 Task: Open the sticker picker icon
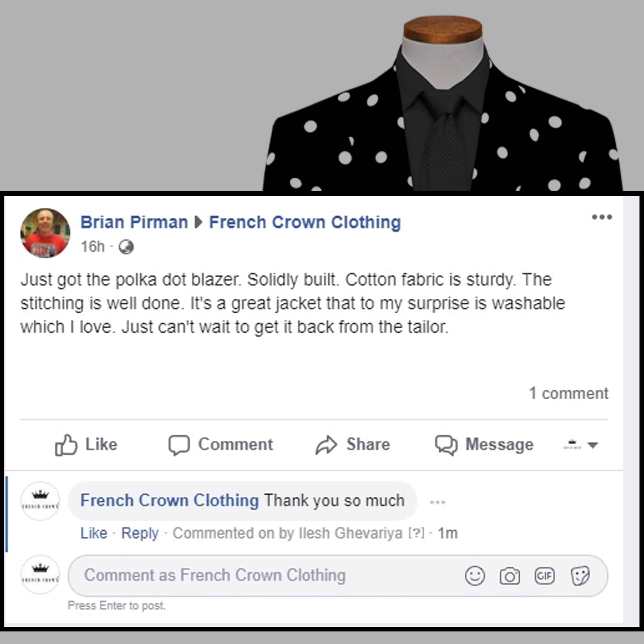point(580,576)
